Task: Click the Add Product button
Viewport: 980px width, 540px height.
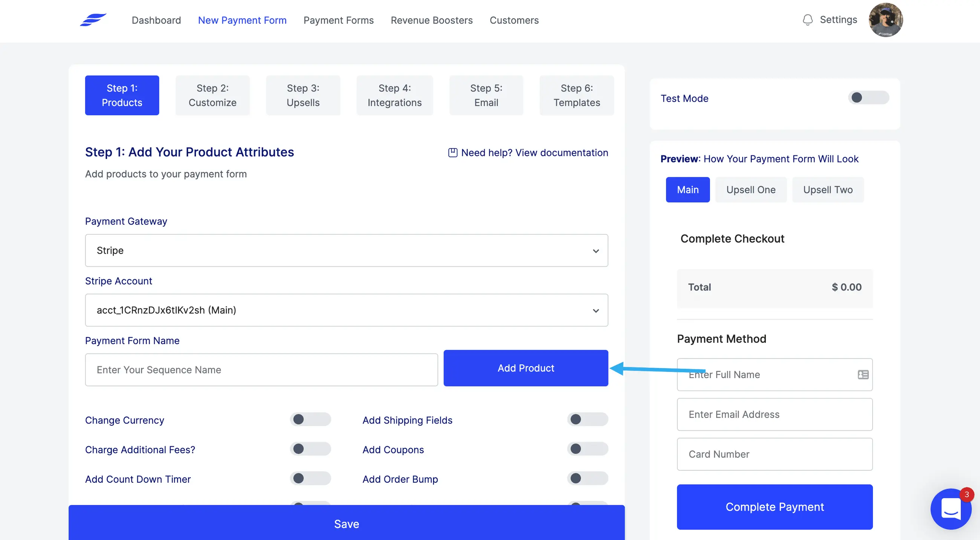Action: (x=526, y=368)
